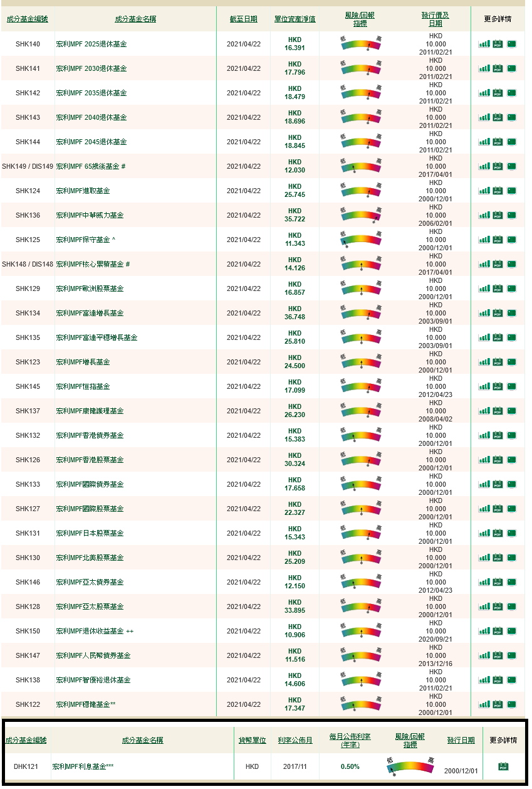Image resolution: width=532 pixels, height=789 pixels.
Task: Open fund link 宏利MPF 2025退休基金
Action: coord(91,44)
